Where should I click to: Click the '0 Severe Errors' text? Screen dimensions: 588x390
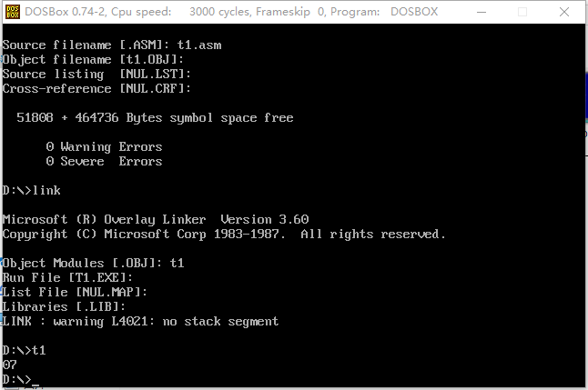click(104, 161)
